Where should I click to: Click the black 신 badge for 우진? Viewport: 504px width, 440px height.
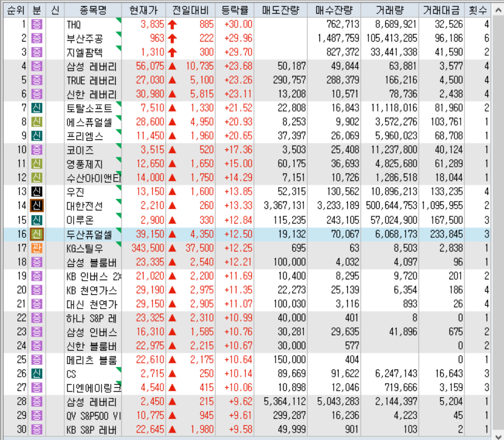pos(37,191)
